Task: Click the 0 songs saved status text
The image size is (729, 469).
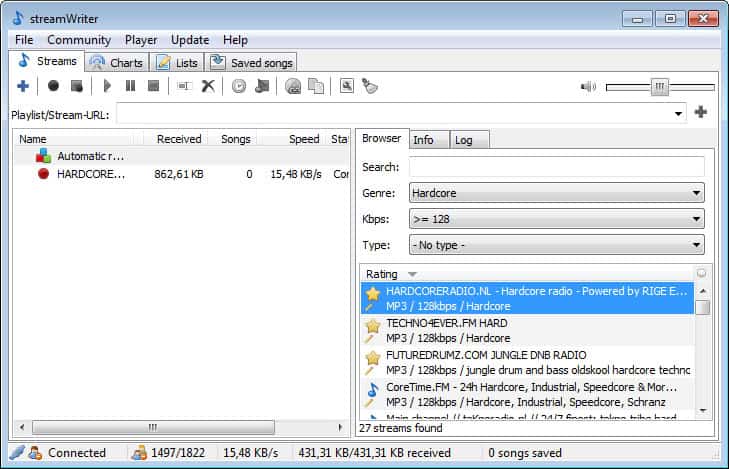Action: 524,453
